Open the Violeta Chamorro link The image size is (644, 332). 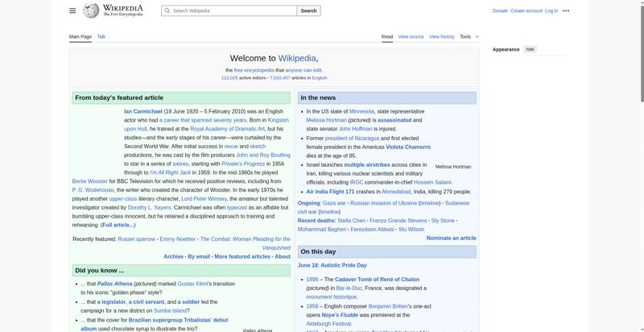408,147
